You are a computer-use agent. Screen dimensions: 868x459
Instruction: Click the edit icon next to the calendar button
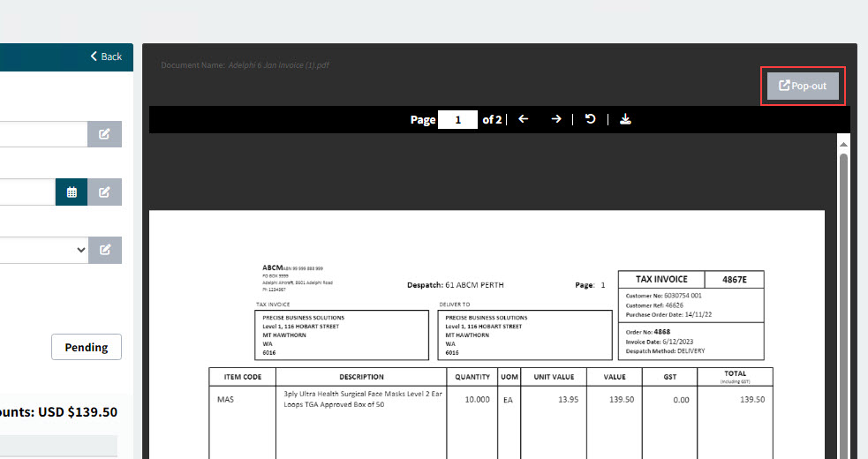104,192
